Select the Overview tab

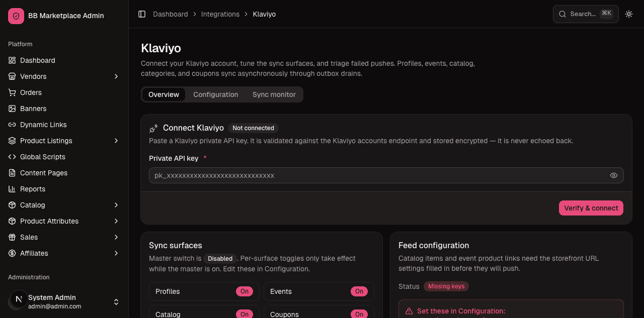pos(164,94)
